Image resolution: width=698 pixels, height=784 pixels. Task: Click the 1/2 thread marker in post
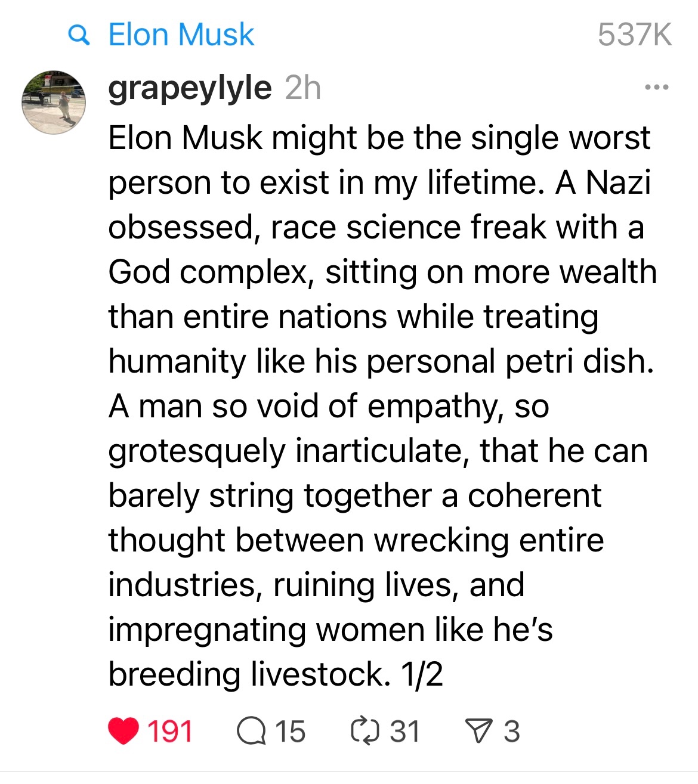pos(422,674)
